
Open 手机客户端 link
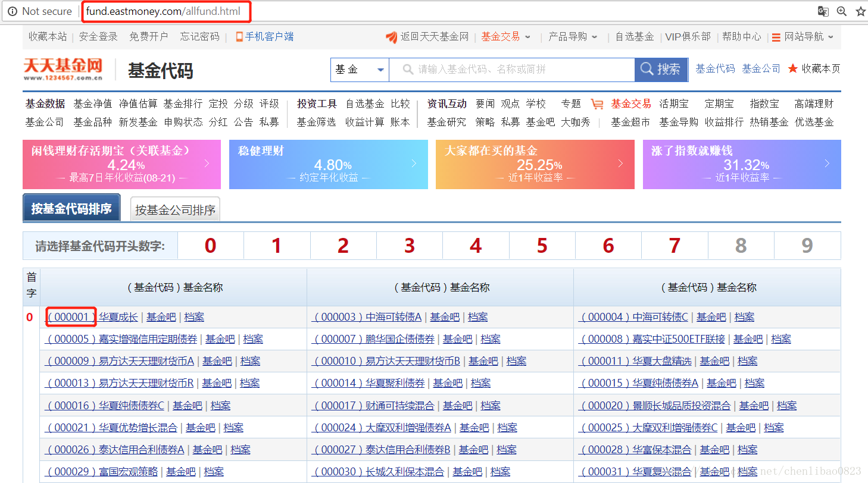coord(264,37)
